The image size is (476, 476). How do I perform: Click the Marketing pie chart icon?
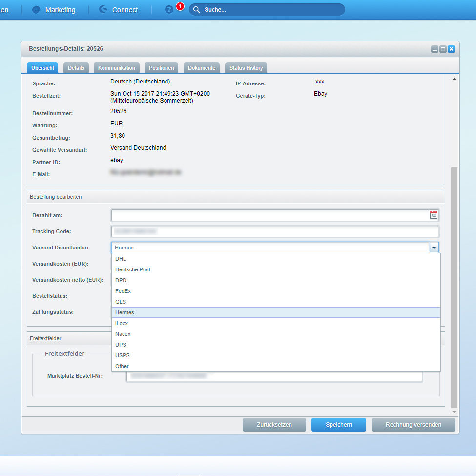tap(36, 10)
